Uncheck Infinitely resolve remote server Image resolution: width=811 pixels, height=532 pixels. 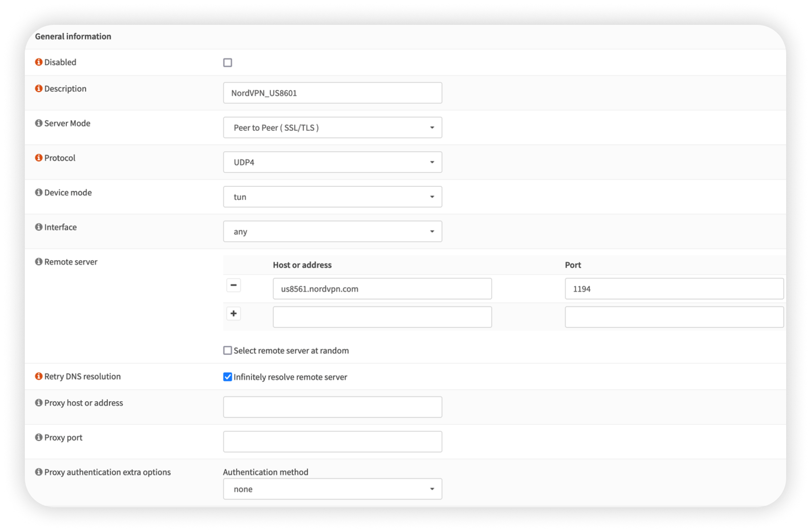(228, 377)
